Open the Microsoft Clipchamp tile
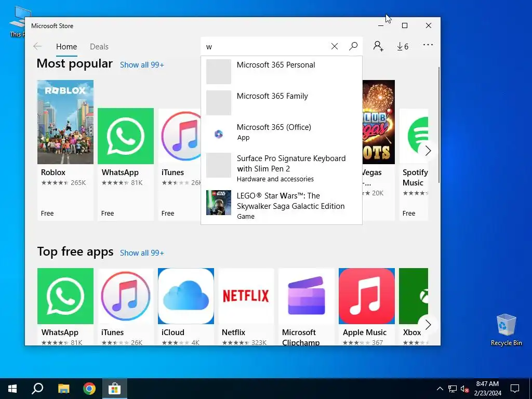 coord(307,307)
